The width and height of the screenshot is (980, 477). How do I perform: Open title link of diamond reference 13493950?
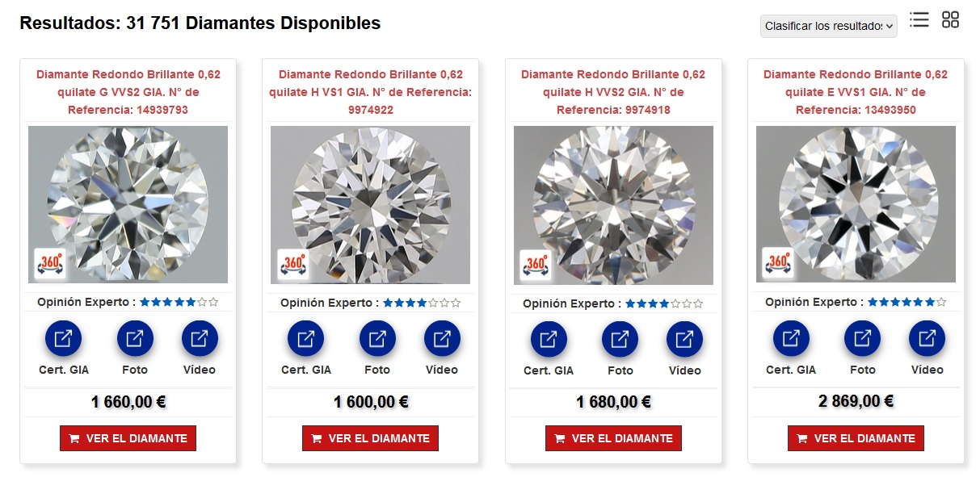[x=856, y=90]
